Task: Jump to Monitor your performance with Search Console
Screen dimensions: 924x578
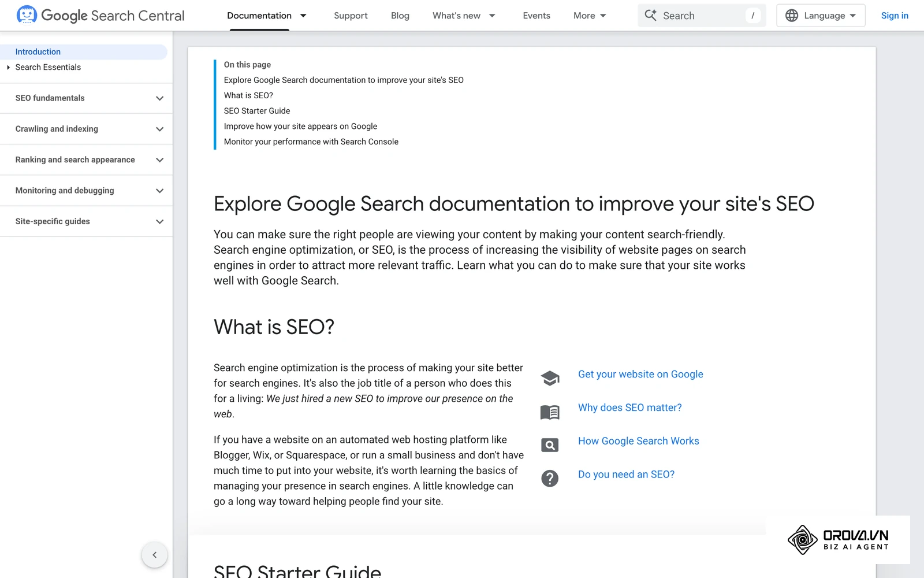Action: (x=311, y=142)
